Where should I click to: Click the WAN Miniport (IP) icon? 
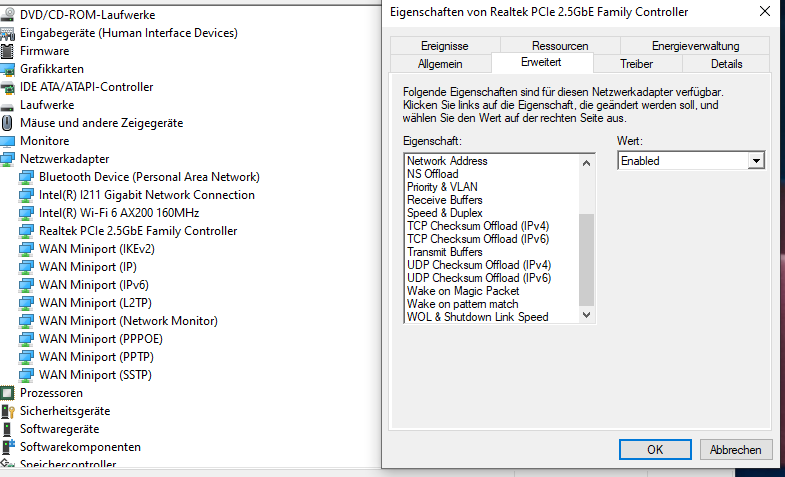(x=26, y=267)
